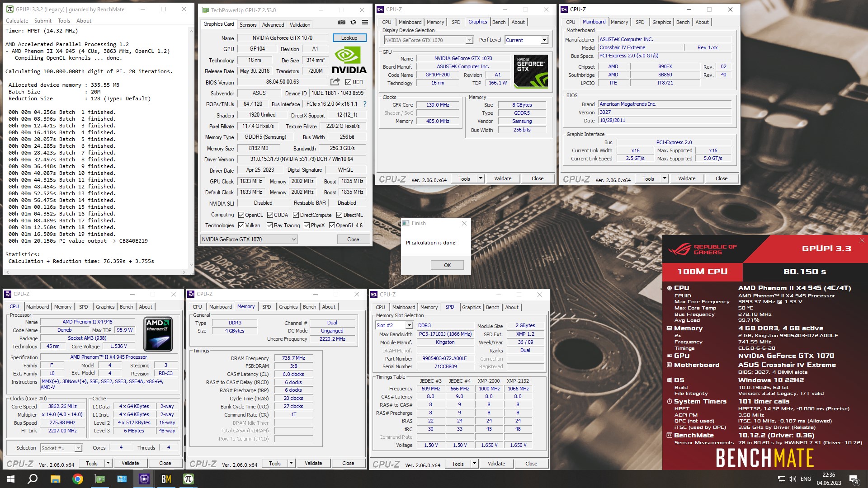This screenshot has width=868, height=488.
Task: Click Close button in GPU-Z
Action: 353,239
